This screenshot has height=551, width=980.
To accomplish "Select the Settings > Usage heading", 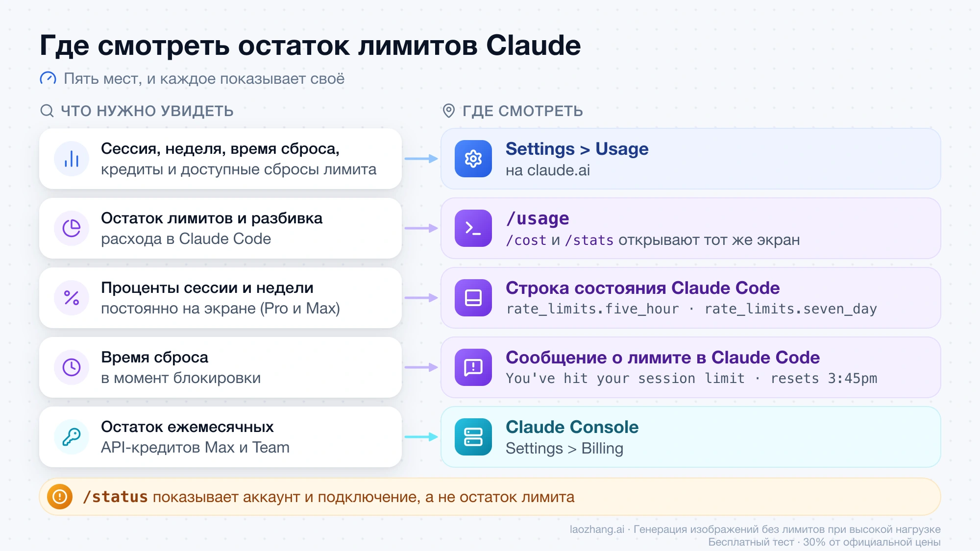I will [x=577, y=149].
